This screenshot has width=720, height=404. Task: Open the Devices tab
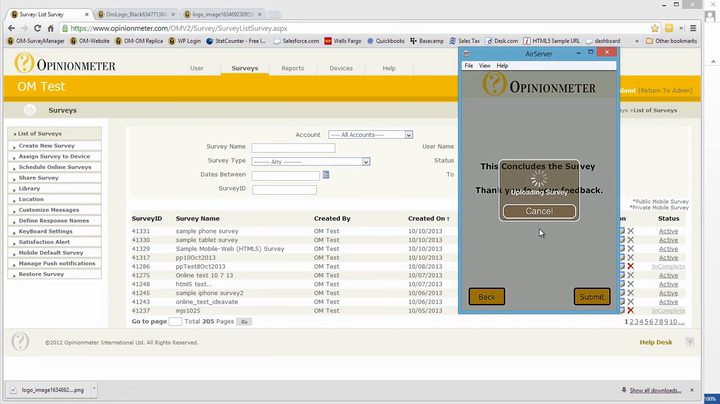pos(341,69)
